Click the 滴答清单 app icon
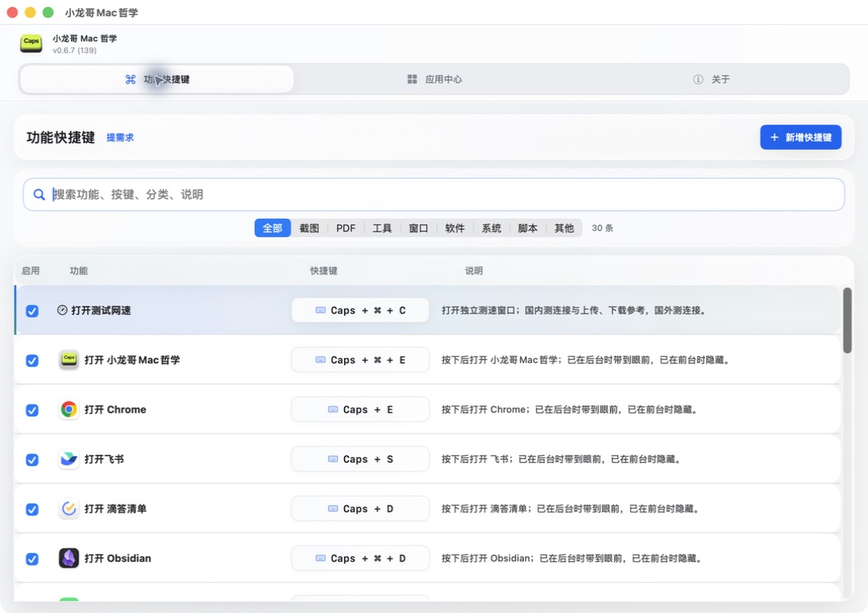868x613 pixels. [x=69, y=508]
